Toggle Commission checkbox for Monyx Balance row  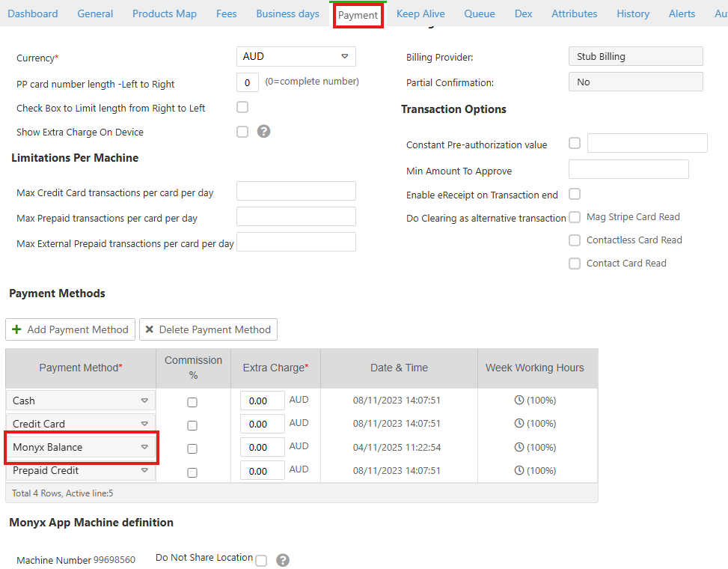(x=192, y=448)
